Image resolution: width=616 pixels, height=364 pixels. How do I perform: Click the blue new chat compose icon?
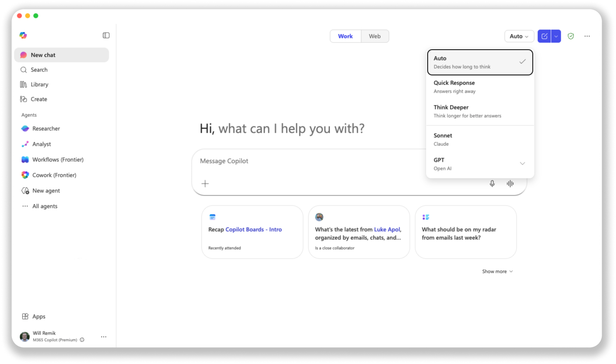point(544,36)
